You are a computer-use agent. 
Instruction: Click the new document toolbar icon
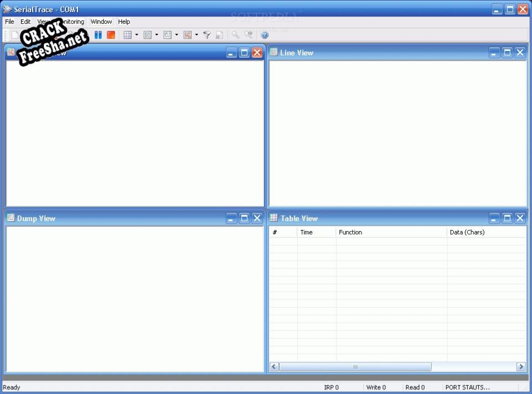point(15,35)
